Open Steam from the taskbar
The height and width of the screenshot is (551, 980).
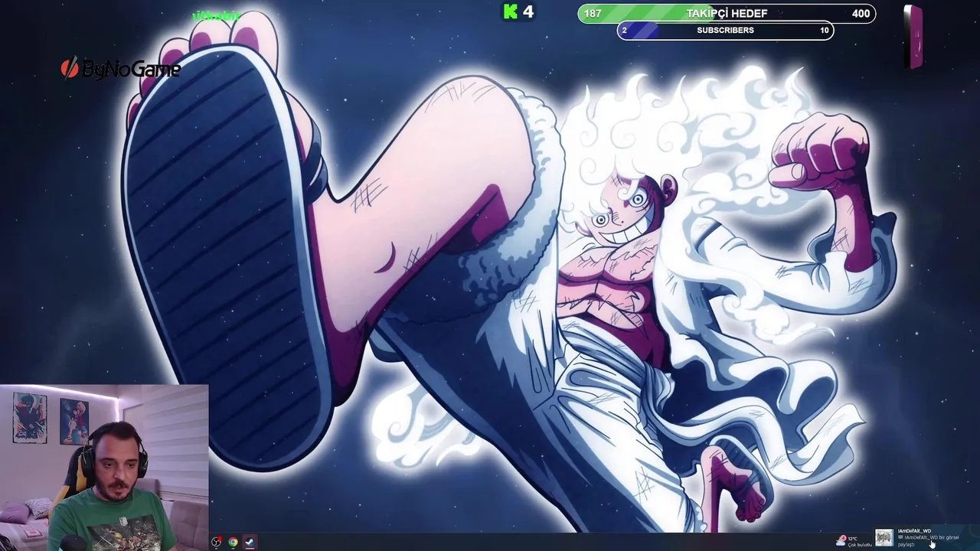click(x=250, y=542)
